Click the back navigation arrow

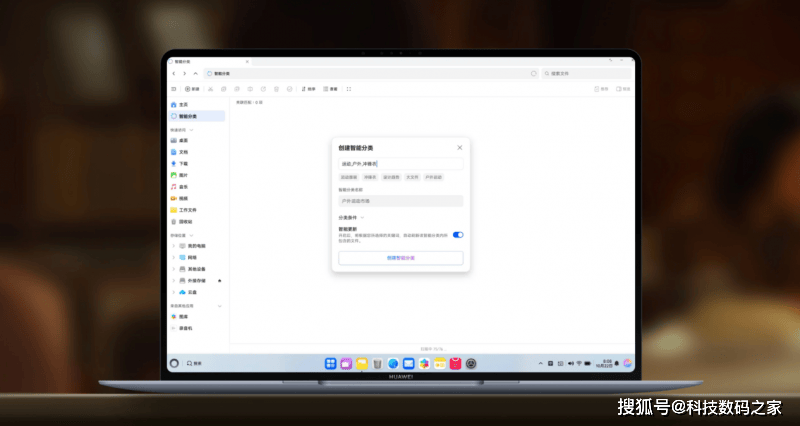click(x=173, y=74)
